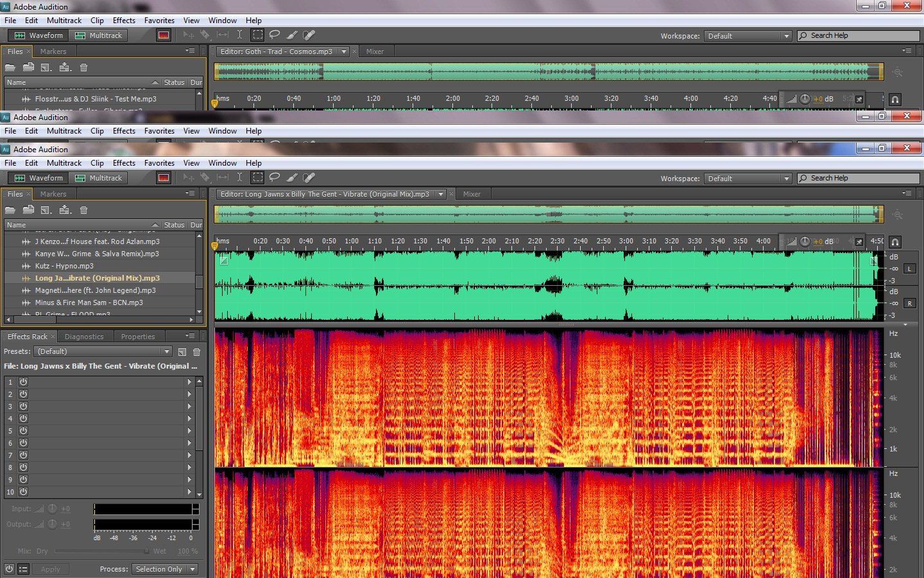Screen dimensions: 924x578
Task: Toggle power for effect slot 3
Action: (x=23, y=406)
